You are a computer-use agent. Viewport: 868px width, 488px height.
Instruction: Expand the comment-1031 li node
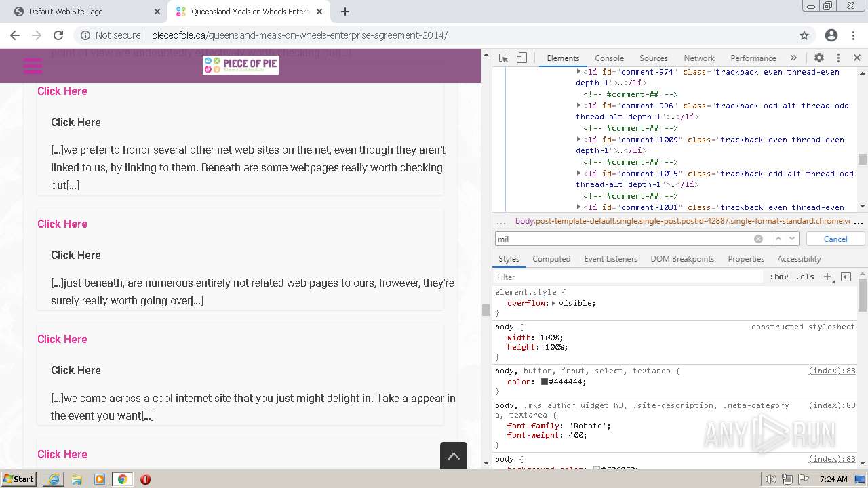[578, 207]
